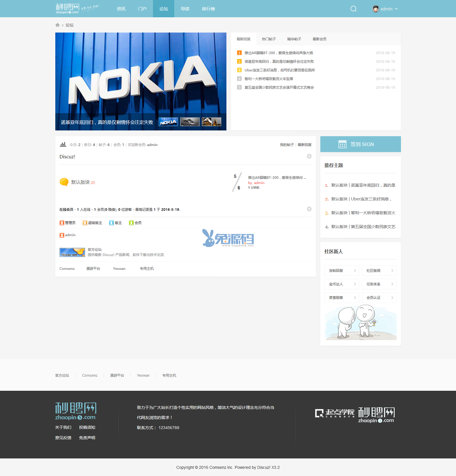Open online member admin's profile
The image size is (456, 476).
coord(70,235)
